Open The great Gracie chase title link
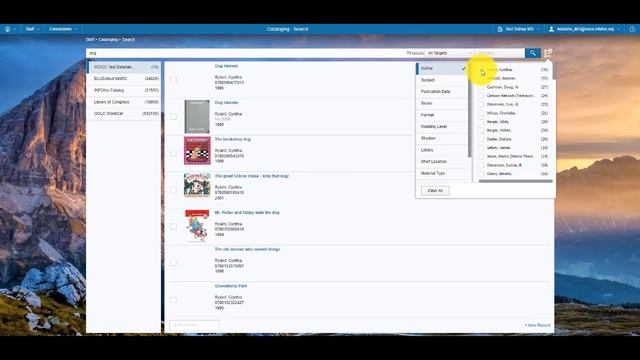640x360 pixels. (x=252, y=176)
